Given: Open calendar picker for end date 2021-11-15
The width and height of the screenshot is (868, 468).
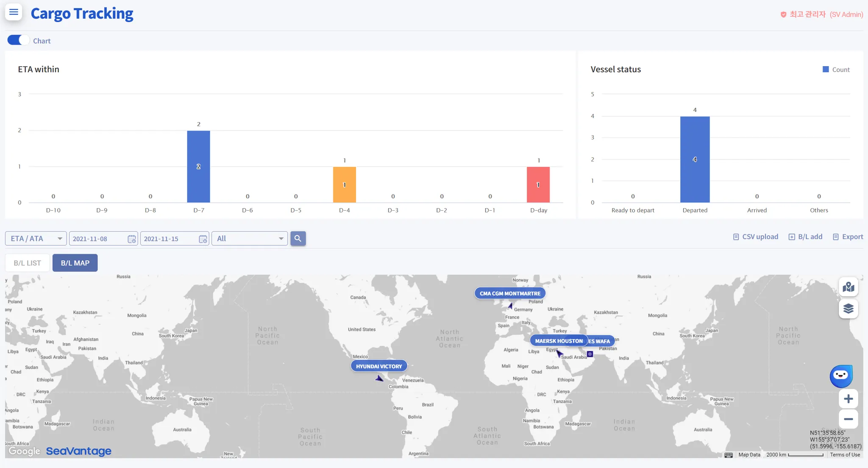Looking at the screenshot, I should (203, 239).
